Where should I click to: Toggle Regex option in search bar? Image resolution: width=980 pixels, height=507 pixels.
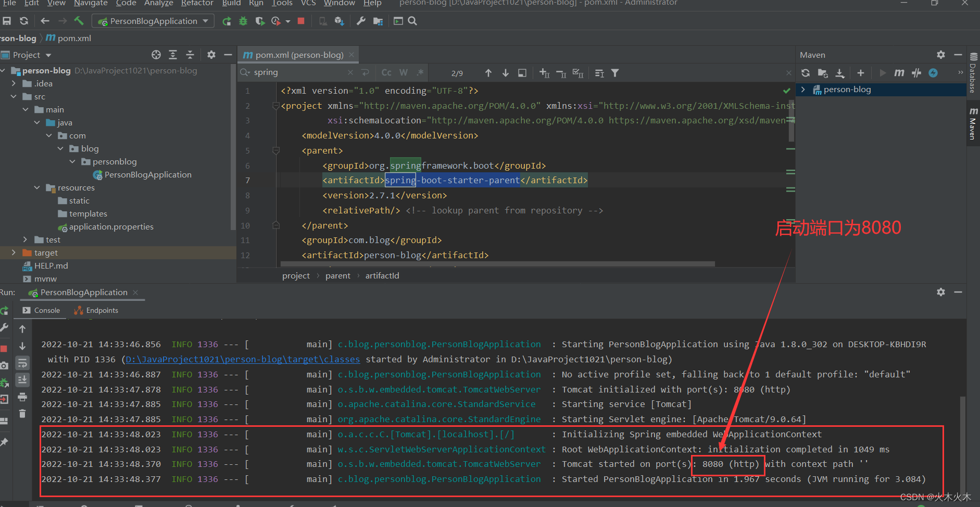[420, 72]
